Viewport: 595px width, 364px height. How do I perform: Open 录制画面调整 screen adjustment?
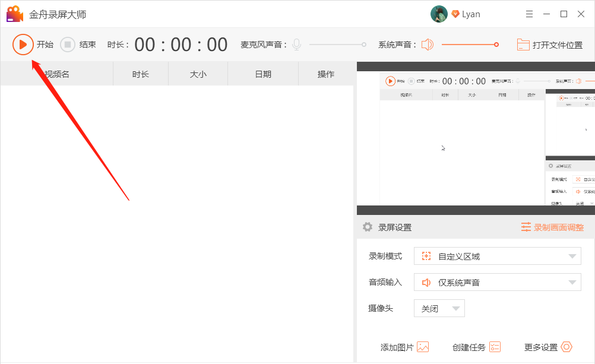(x=552, y=227)
